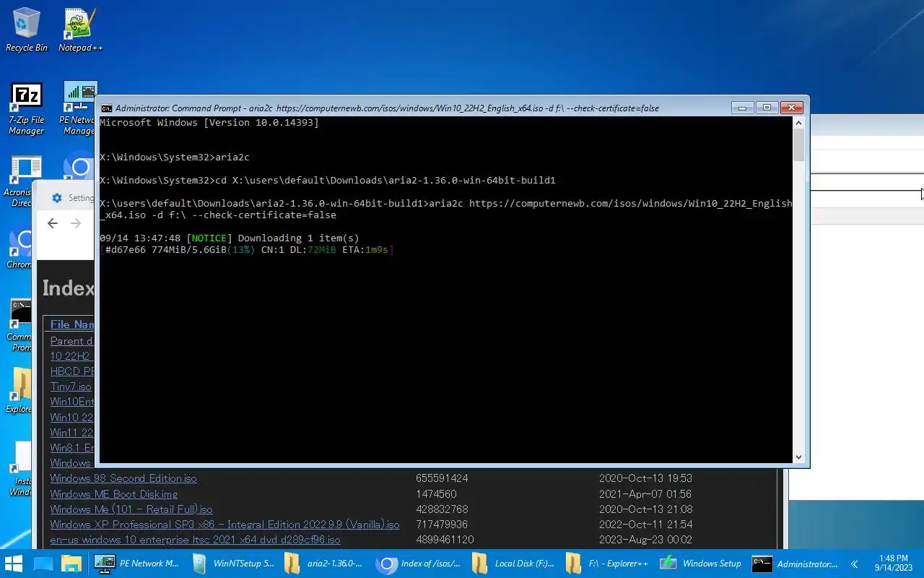Click the browser forward arrow in Chrome
The image size is (924, 578).
point(75,224)
